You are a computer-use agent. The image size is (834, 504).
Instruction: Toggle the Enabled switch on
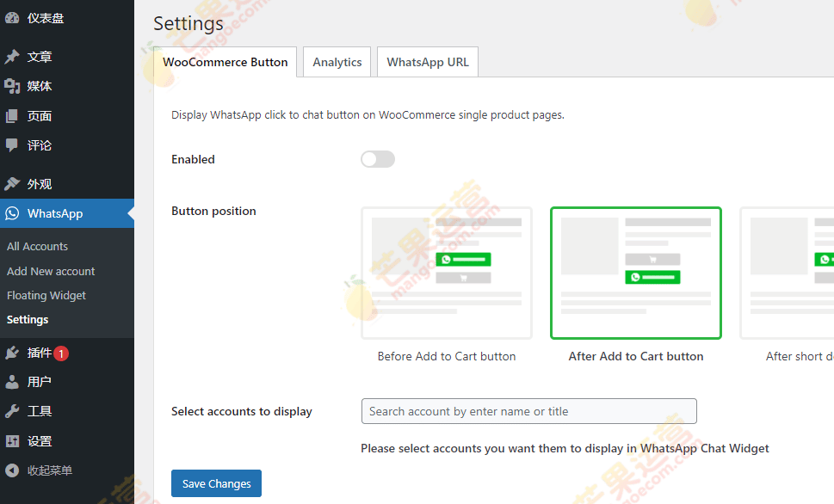click(377, 159)
